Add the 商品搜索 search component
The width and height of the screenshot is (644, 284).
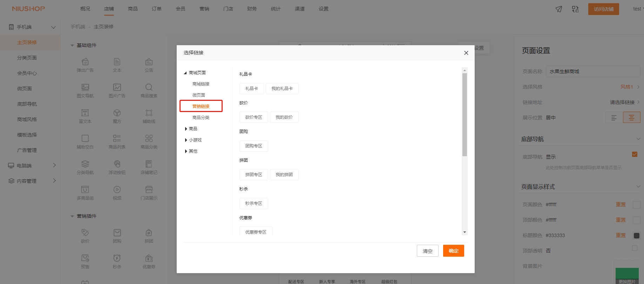149,91
